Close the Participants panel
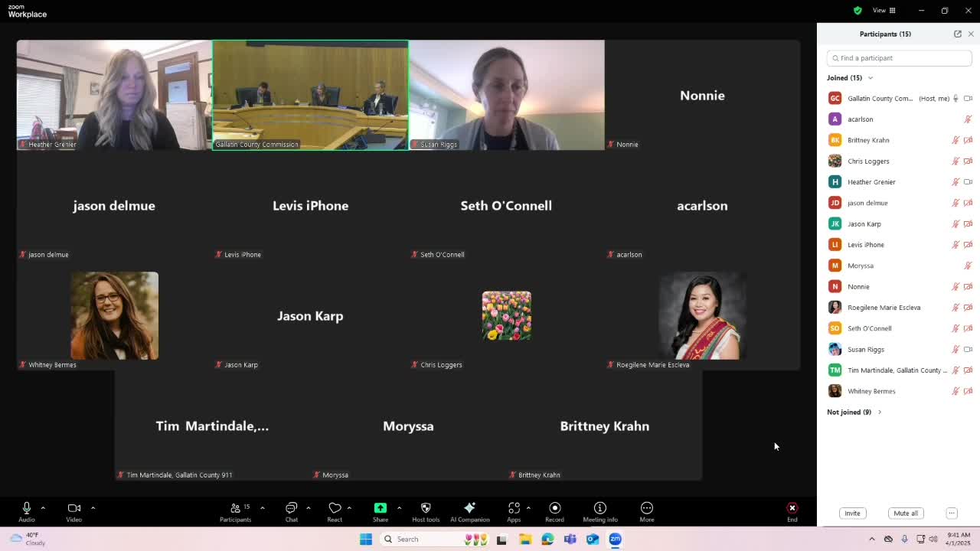Image resolution: width=980 pixels, height=551 pixels. (971, 34)
